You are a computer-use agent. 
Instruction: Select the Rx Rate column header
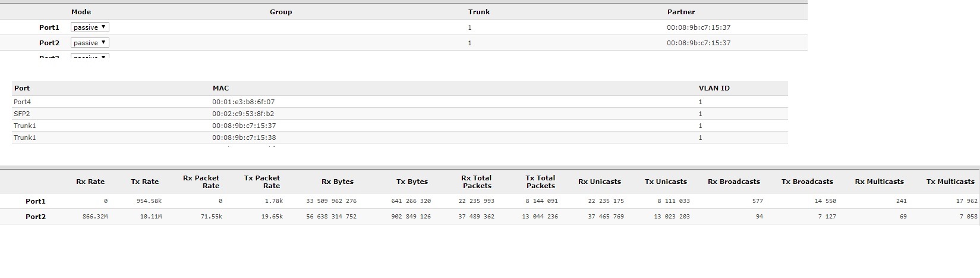click(x=90, y=182)
